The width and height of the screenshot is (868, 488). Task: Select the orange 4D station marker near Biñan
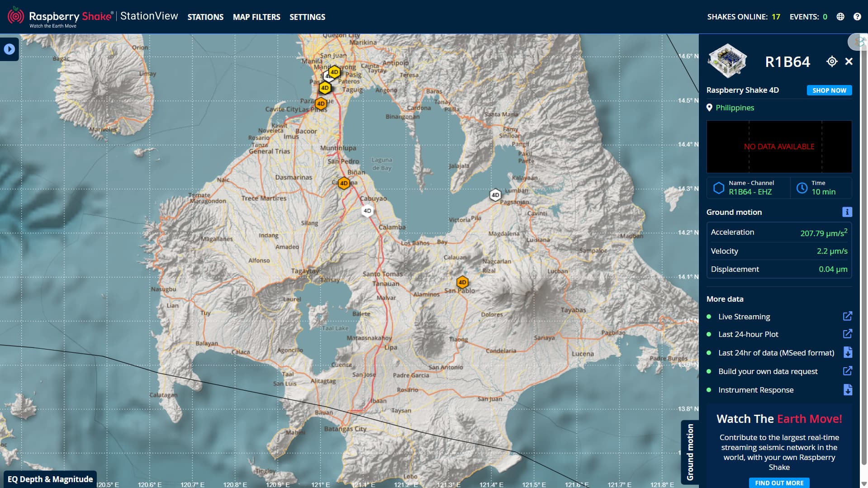[x=344, y=183]
